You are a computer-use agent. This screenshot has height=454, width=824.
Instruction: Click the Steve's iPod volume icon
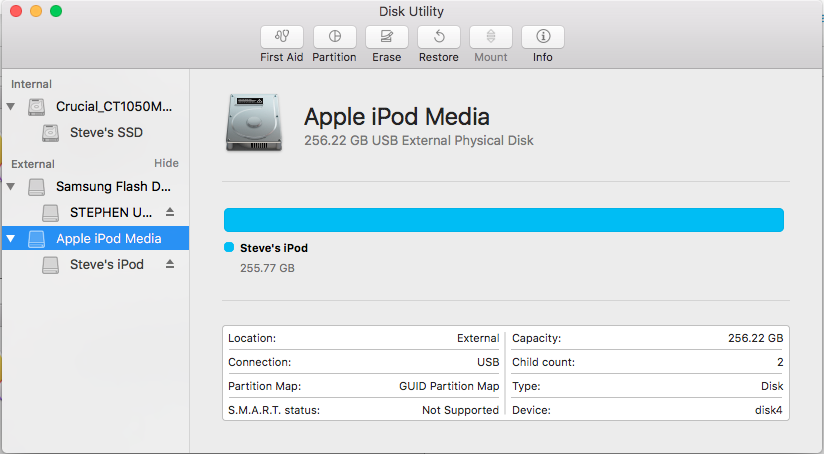pyautogui.click(x=50, y=265)
